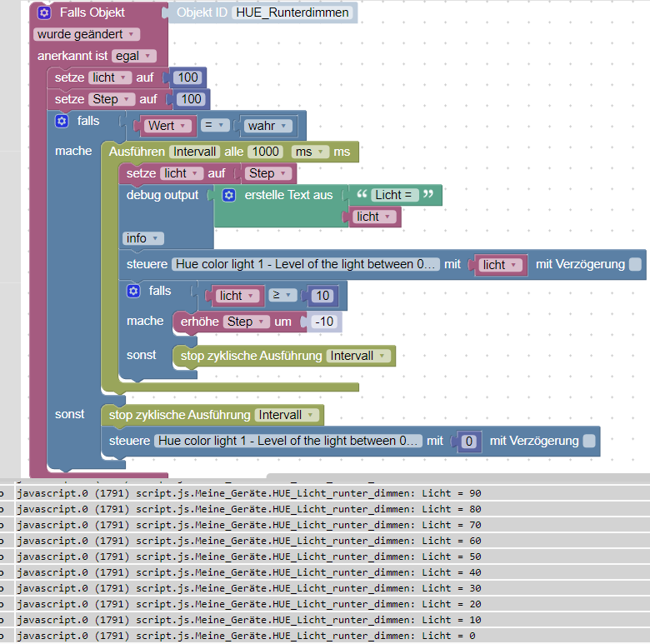
Task: Open the 'info' log level dropdown
Action: click(x=143, y=238)
